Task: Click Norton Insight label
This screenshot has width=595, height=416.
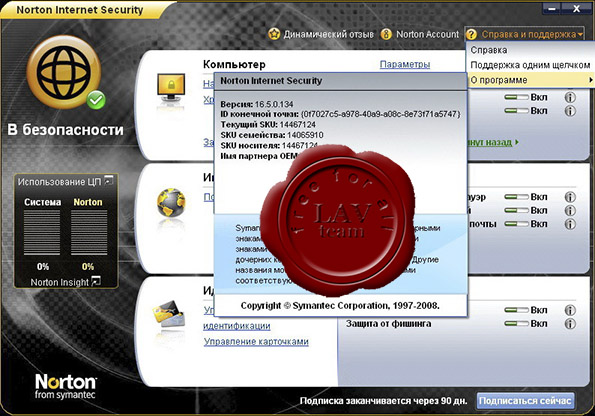Action: tap(59, 282)
